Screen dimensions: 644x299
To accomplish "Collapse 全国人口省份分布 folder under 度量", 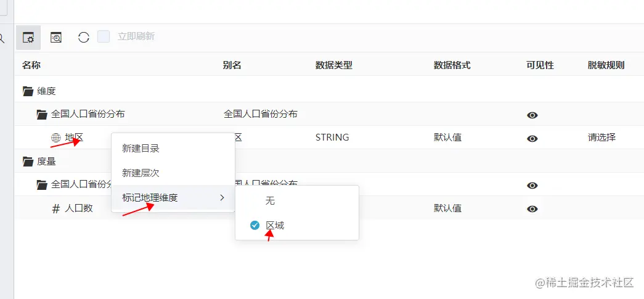I will [x=42, y=185].
